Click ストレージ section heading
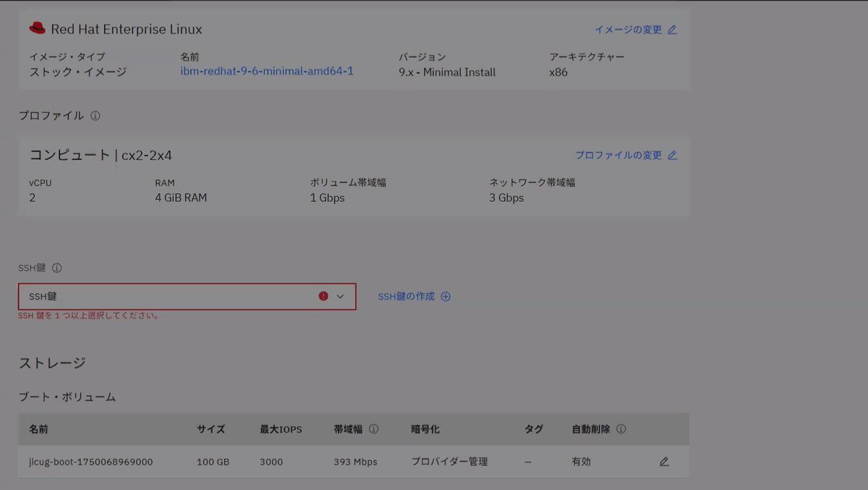The width and height of the screenshot is (868, 490). coord(52,363)
